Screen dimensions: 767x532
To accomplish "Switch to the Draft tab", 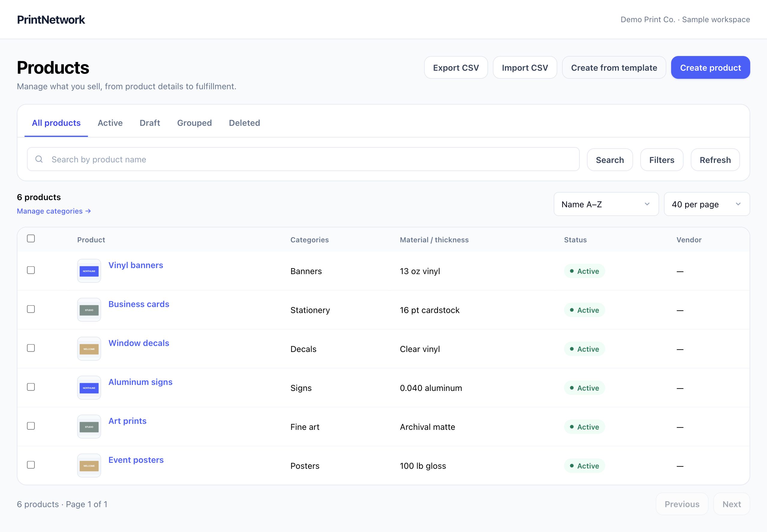I will pyautogui.click(x=150, y=123).
